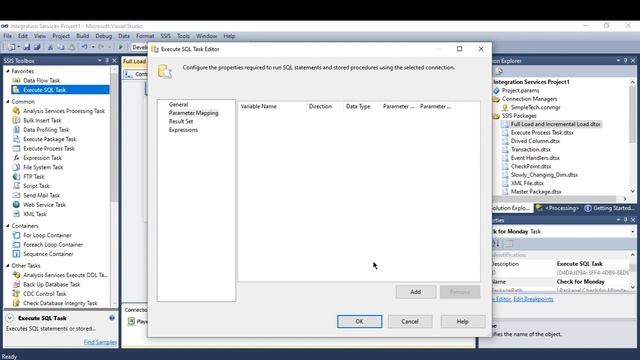Image resolution: width=640 pixels, height=360 pixels.
Task: Select the Expressions page
Action: [183, 130]
